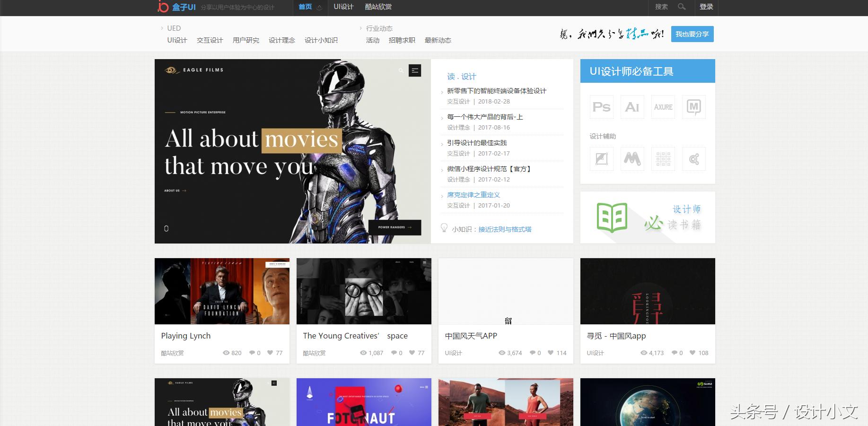
Task: Open the 席克定律之重定义 article link
Action: pos(473,194)
